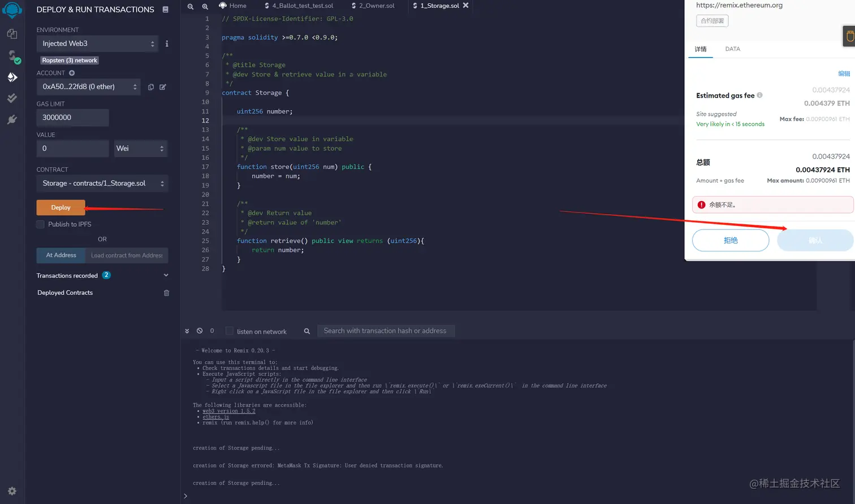Click the plus icon next to ACCOUNT
The height and width of the screenshot is (504, 855).
[72, 73]
